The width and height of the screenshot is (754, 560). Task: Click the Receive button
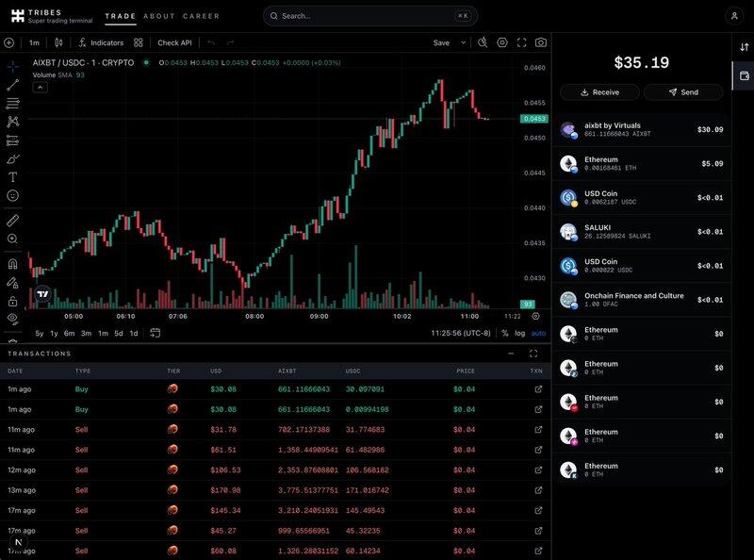(x=599, y=92)
